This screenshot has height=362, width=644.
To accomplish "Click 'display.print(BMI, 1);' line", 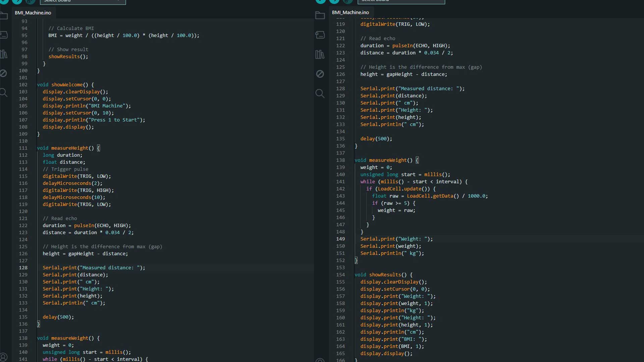I will pos(392,346).
